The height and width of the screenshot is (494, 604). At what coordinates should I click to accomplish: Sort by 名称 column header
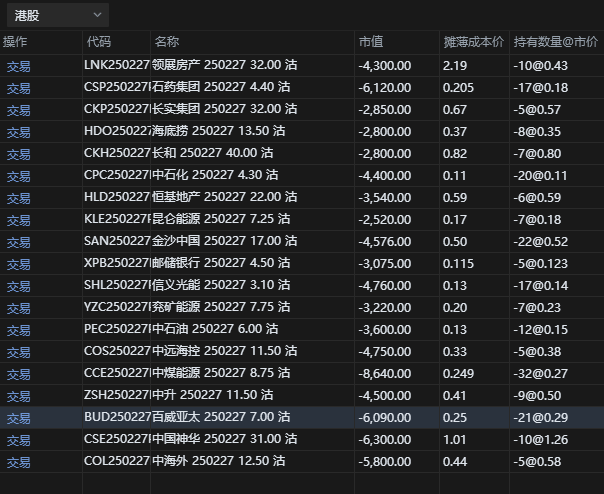(167, 42)
